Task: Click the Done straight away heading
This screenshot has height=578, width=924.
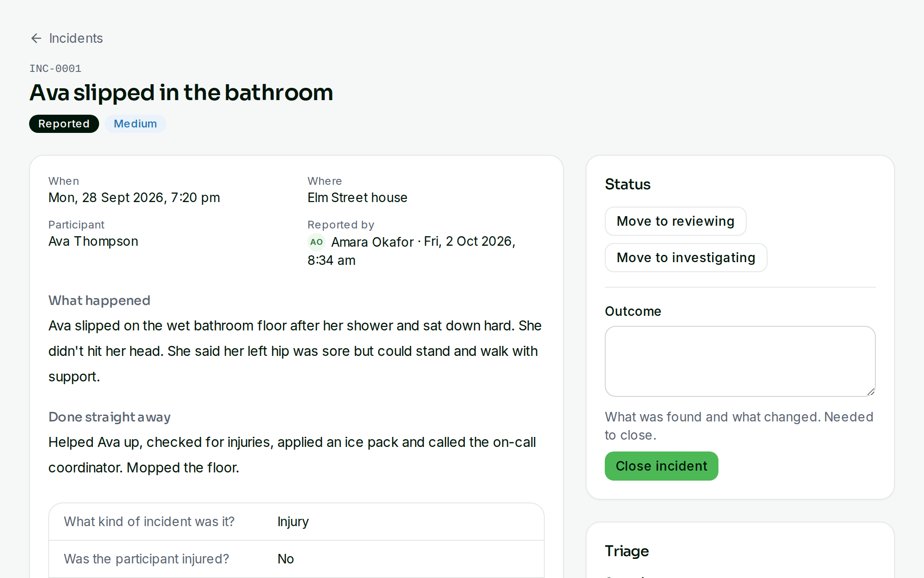Action: [x=110, y=417]
